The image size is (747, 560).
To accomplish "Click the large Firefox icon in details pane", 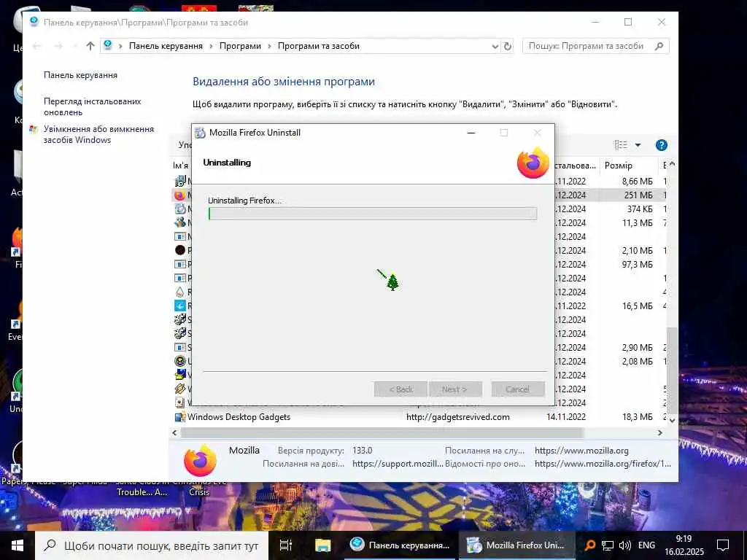I will coord(200,460).
